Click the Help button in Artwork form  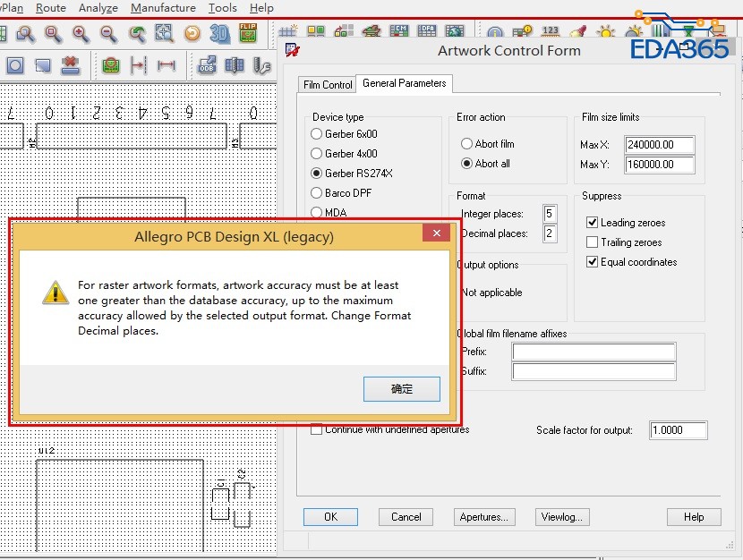(x=694, y=517)
